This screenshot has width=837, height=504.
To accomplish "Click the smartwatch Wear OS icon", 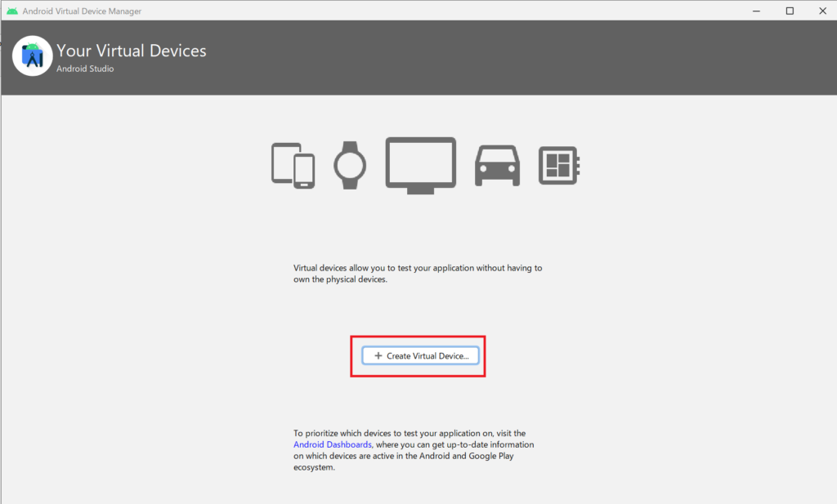I will pos(350,165).
